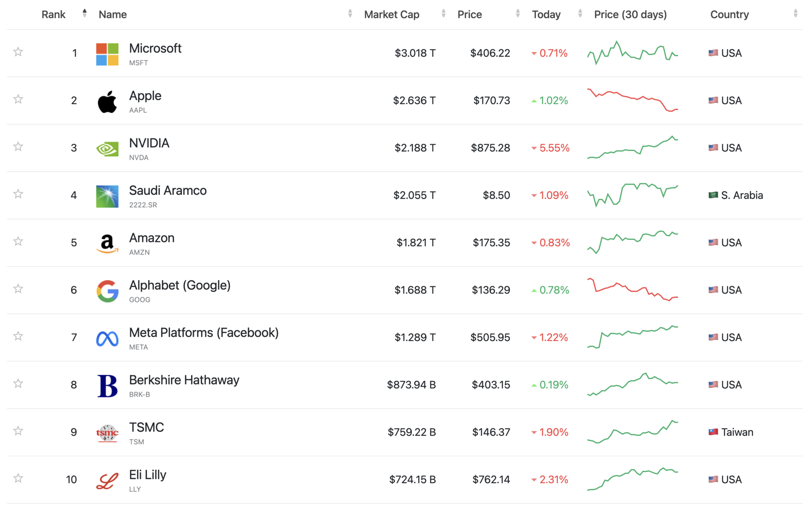Open the TSMC company link
Viewport: 812px width, 506px height.
[x=146, y=427]
